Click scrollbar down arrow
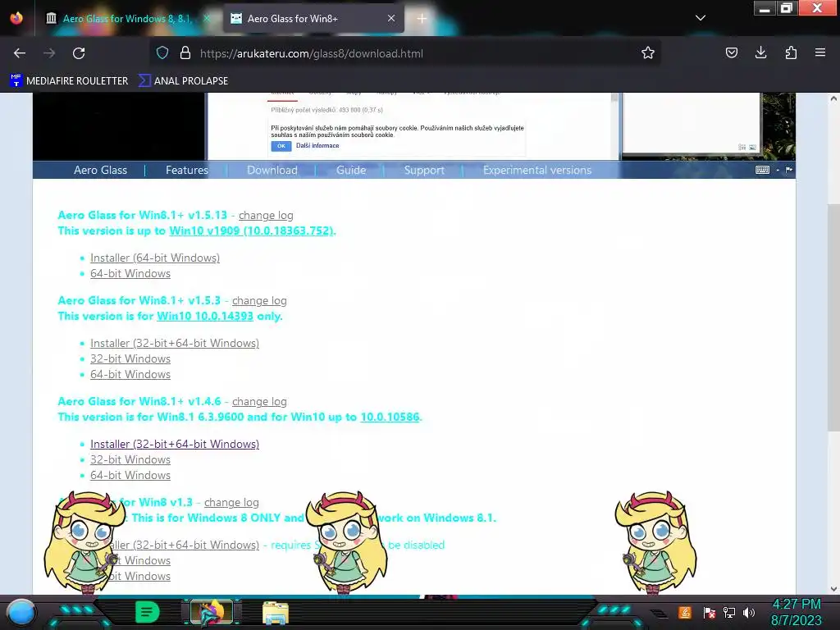Screen dimensions: 840x630 click(833, 589)
